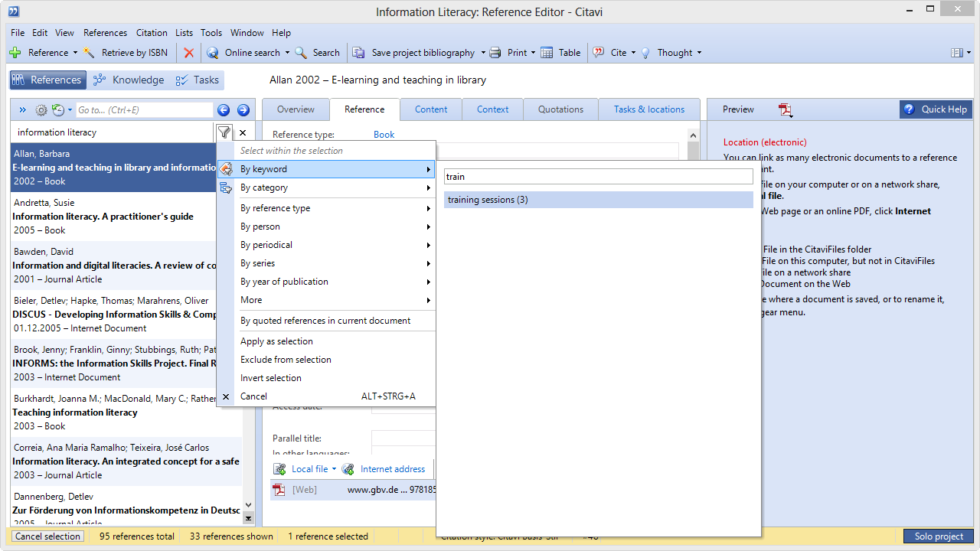Image resolution: width=980 pixels, height=551 pixels.
Task: Open the Cite dropdown arrow
Action: point(633,53)
